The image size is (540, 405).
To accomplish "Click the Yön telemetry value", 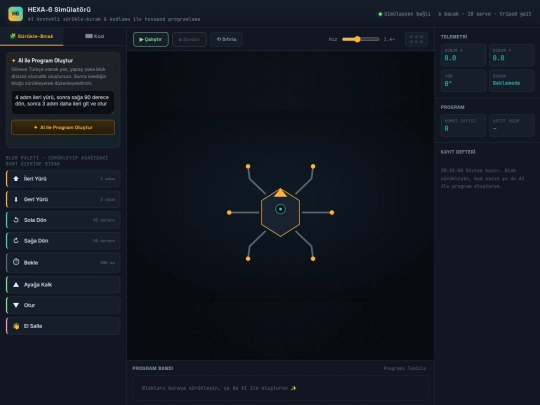I will point(448,84).
